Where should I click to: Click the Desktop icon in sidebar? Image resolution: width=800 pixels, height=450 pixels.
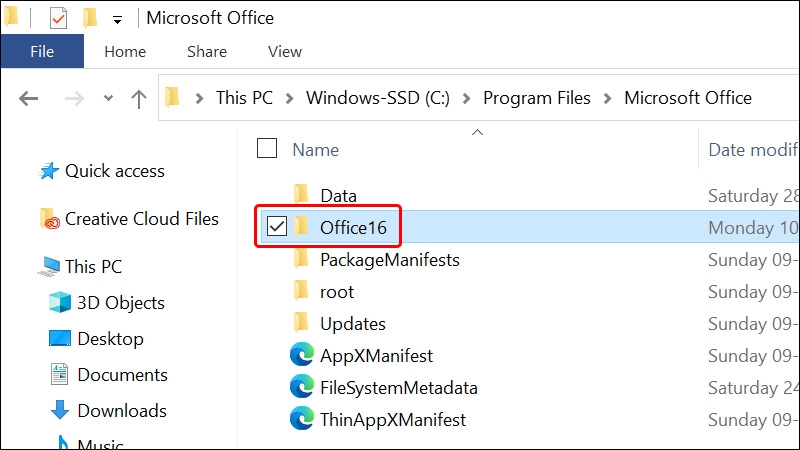pyautogui.click(x=60, y=338)
